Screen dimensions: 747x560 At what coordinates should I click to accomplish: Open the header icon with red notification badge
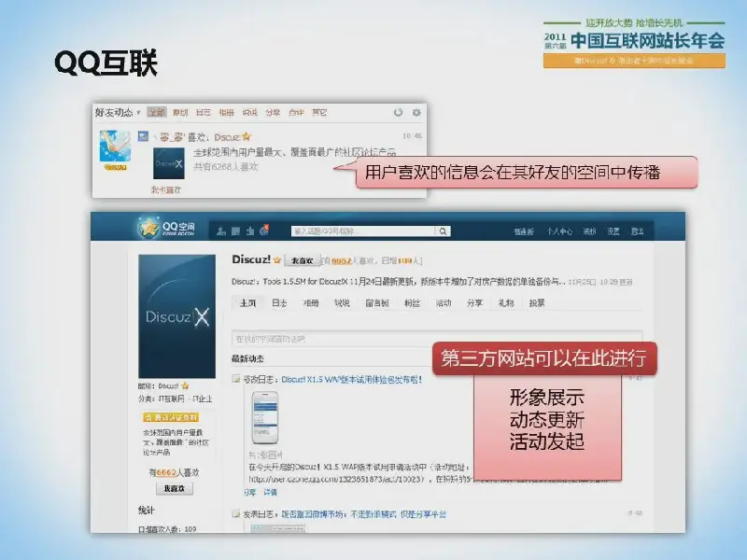pyautogui.click(x=264, y=231)
